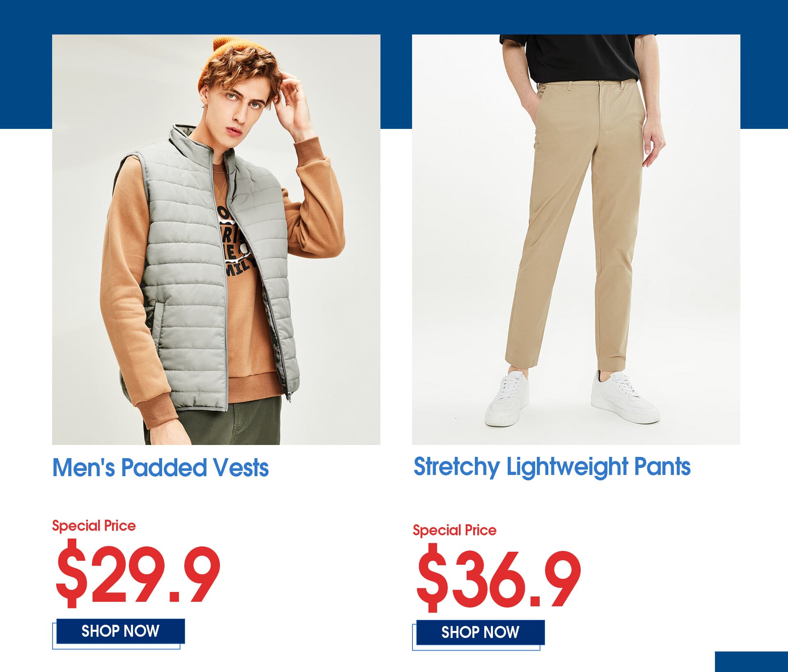Image resolution: width=788 pixels, height=672 pixels.
Task: Click Special Price label above $29.9
Action: tap(94, 526)
